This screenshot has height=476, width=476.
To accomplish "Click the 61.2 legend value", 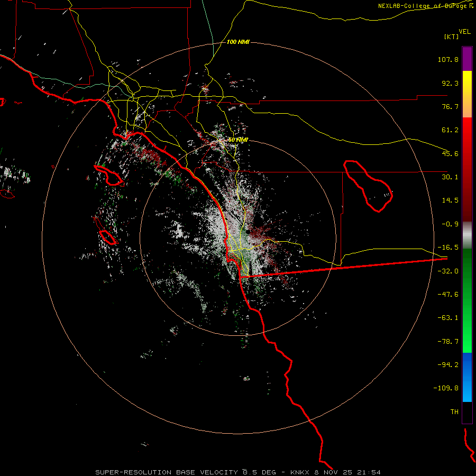I will [x=450, y=130].
